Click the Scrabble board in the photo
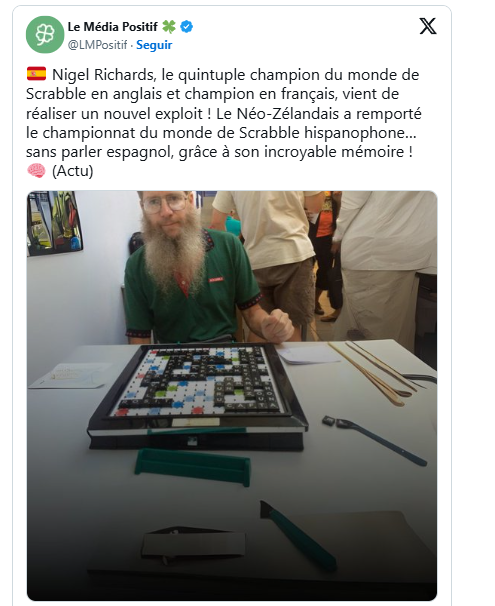This screenshot has height=606, width=495. [x=198, y=385]
